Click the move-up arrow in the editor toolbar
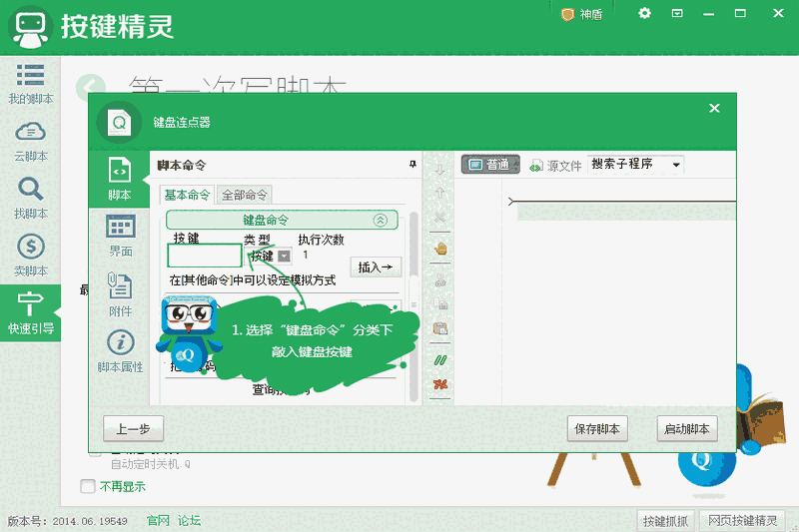This screenshot has width=799, height=532. tap(440, 193)
